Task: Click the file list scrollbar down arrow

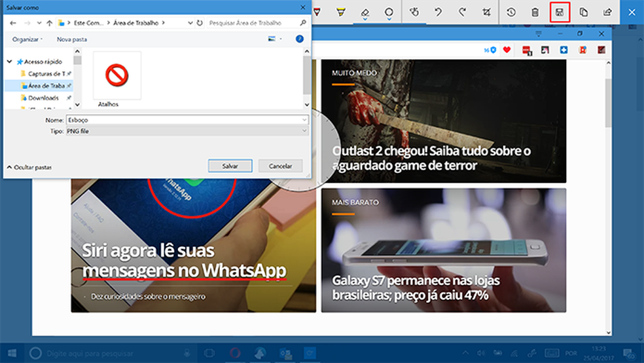Action: 307,105
